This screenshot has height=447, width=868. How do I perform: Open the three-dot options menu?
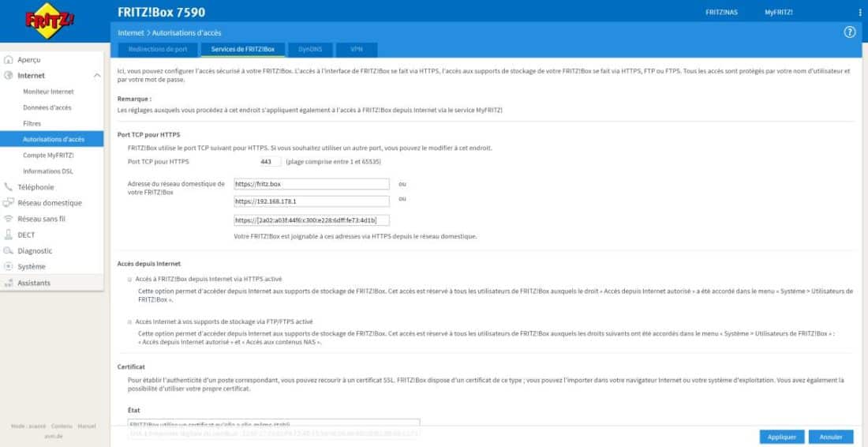[x=859, y=12]
